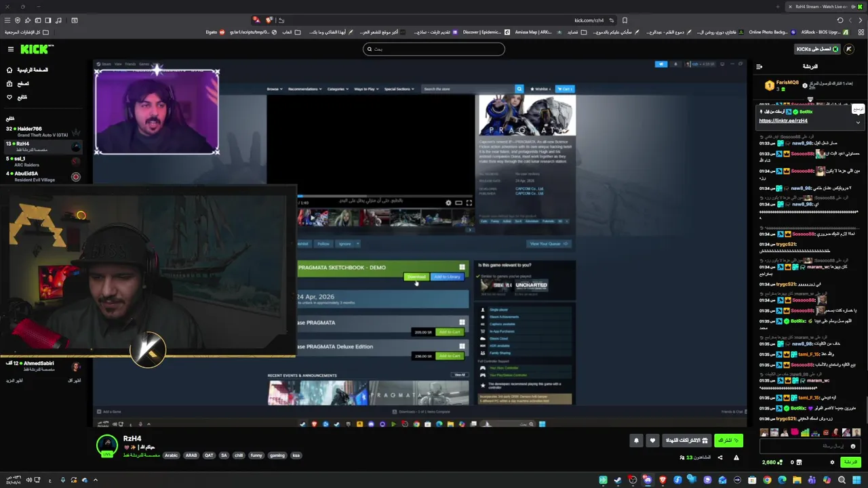Viewport: 868px width, 488px height.
Task: Open the pin icon in browser toolbar
Action: (28, 20)
